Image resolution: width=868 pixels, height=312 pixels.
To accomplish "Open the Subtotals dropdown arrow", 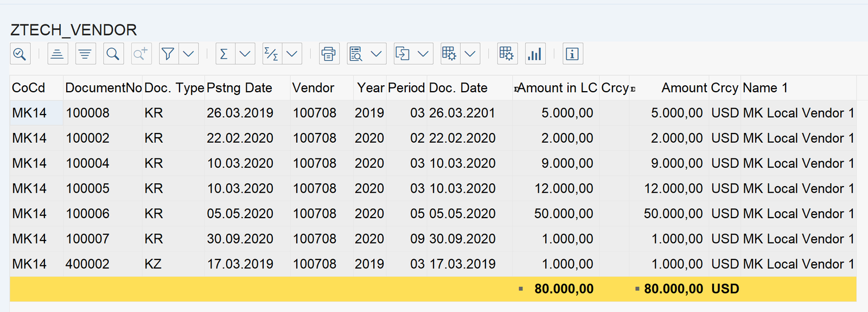I will (292, 54).
